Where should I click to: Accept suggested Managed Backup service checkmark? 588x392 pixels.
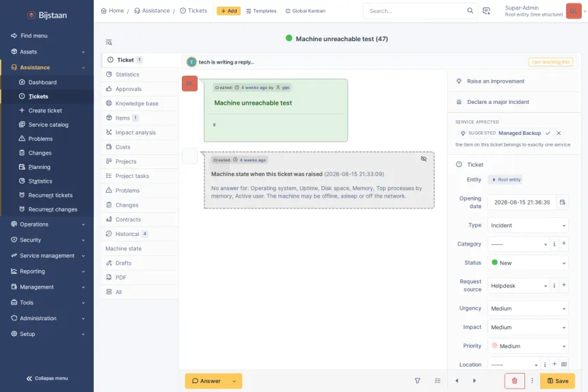pos(548,133)
